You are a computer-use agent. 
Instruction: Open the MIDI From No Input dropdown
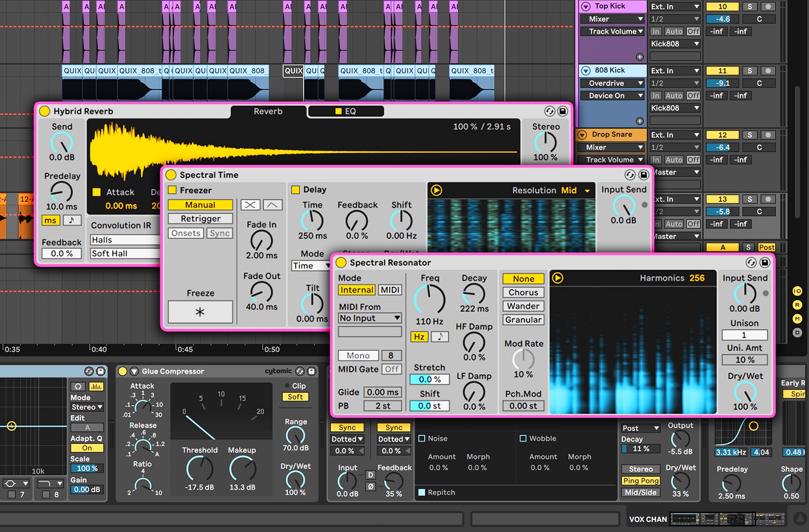click(370, 318)
